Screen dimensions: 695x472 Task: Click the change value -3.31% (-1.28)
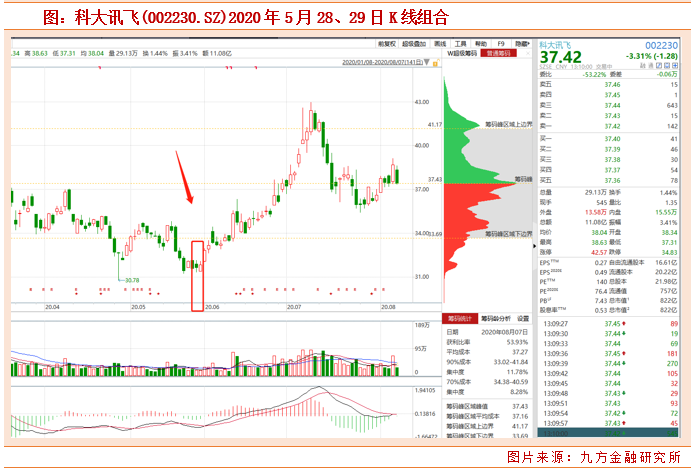(652, 56)
